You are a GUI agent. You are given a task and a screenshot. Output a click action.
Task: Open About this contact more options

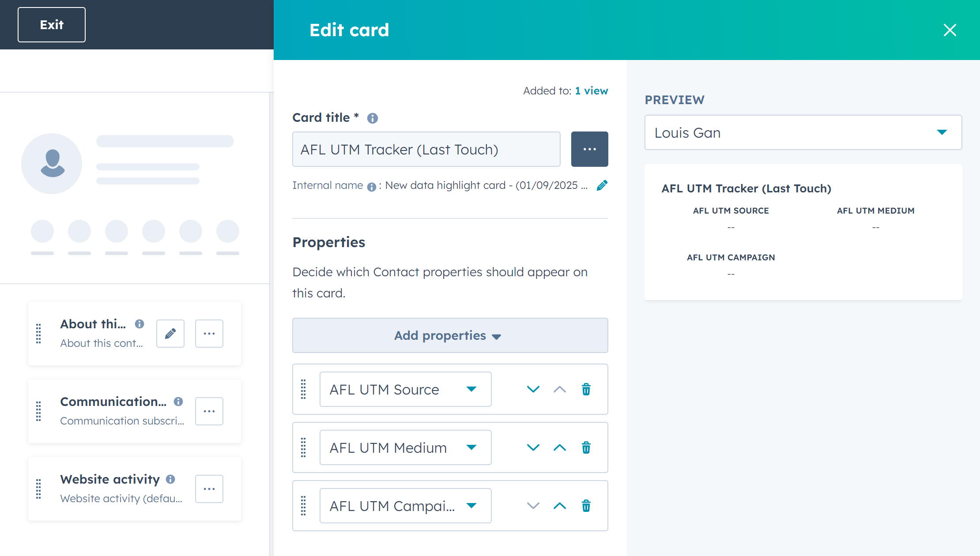209,334
